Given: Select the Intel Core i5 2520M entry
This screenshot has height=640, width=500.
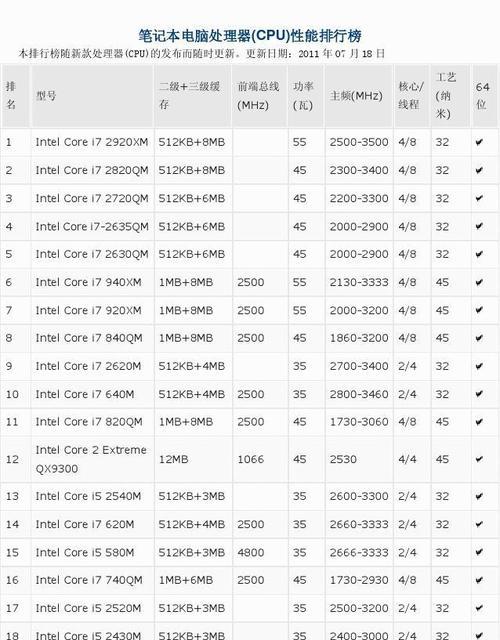Looking at the screenshot, I should tap(88, 608).
